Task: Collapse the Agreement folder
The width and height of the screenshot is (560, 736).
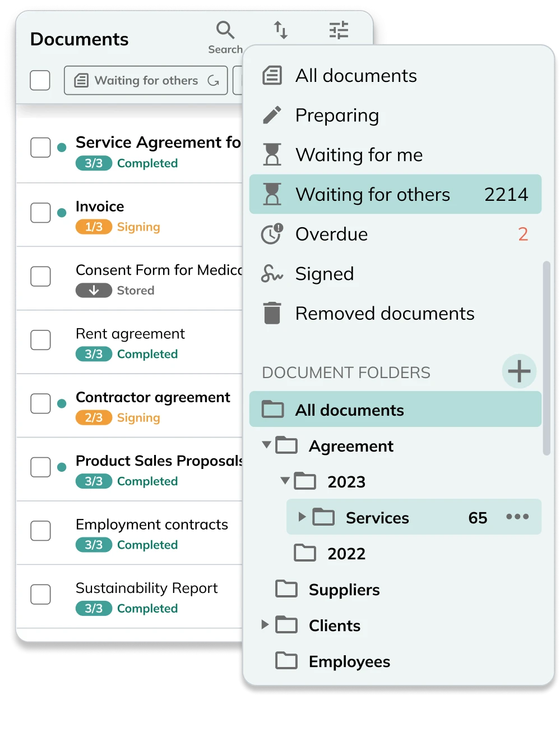Action: click(x=267, y=445)
